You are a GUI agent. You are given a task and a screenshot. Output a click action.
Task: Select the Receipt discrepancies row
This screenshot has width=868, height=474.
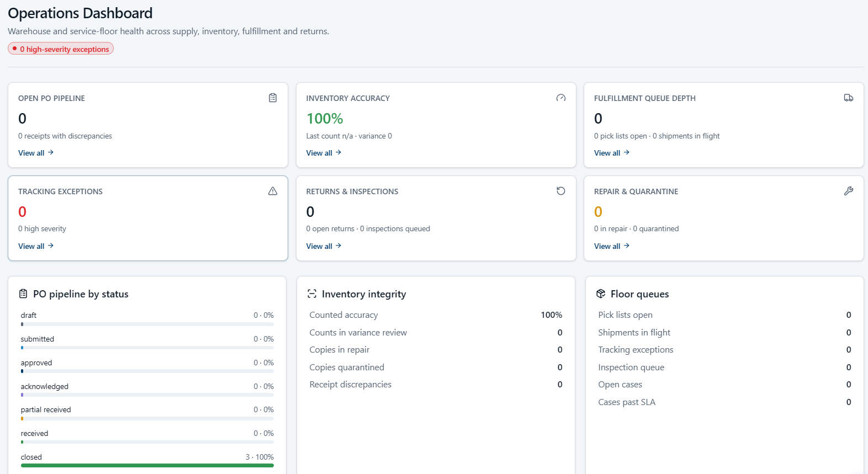click(x=436, y=385)
